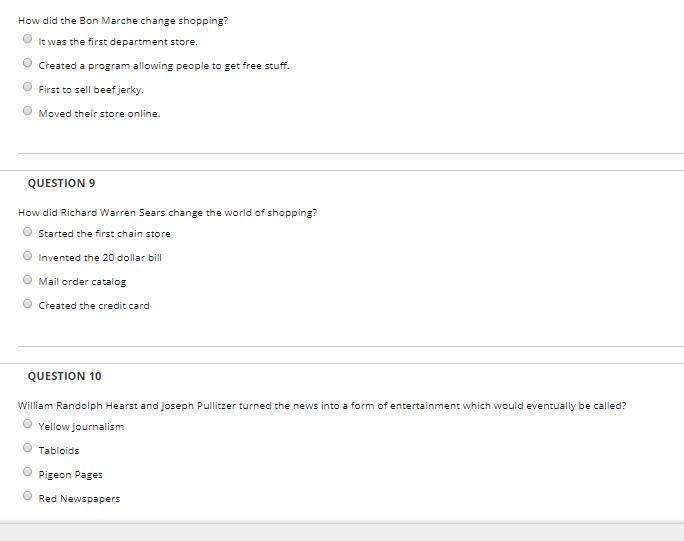The height and width of the screenshot is (541, 684).
Task: Select 'It was the first department store' option
Action: pos(27,39)
